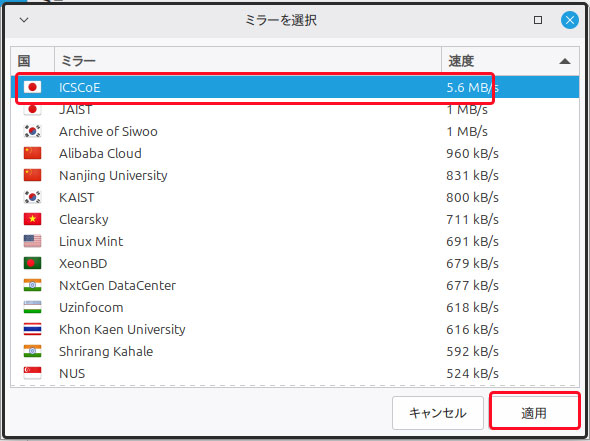Screen dimensions: 590x441
Task: Open the window menu chevron in title bar
Action: click(x=24, y=20)
